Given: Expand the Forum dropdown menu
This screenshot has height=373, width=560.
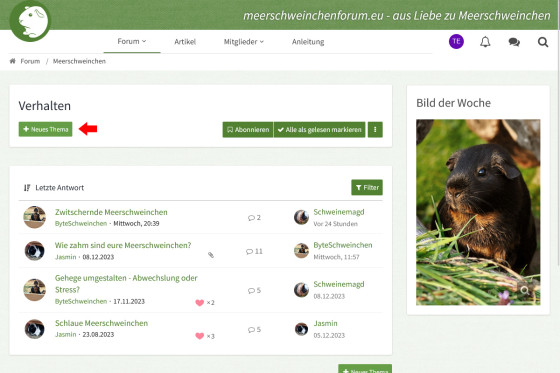Looking at the screenshot, I should pyautogui.click(x=132, y=41).
